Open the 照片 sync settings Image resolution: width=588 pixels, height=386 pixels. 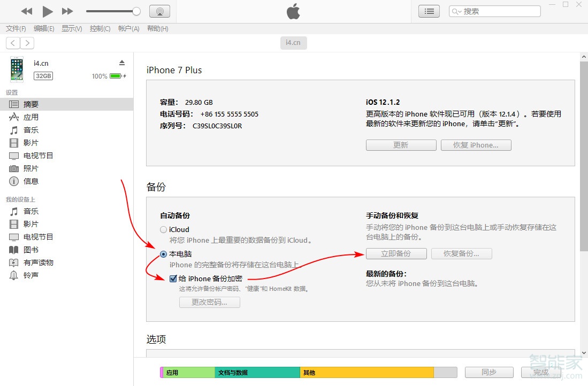(30, 168)
